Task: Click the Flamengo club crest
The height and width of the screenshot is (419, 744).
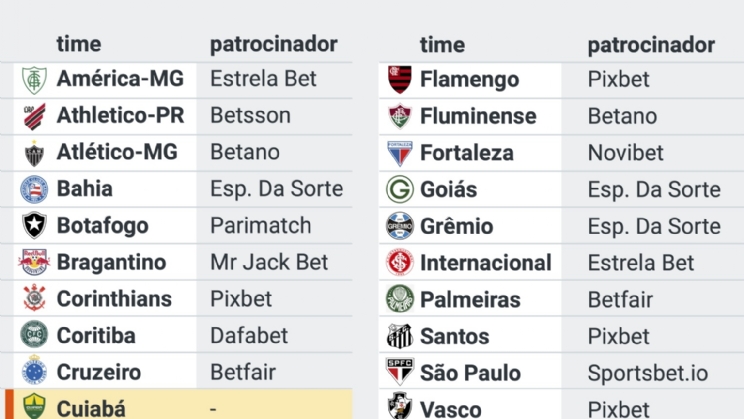Action: pos(400,79)
